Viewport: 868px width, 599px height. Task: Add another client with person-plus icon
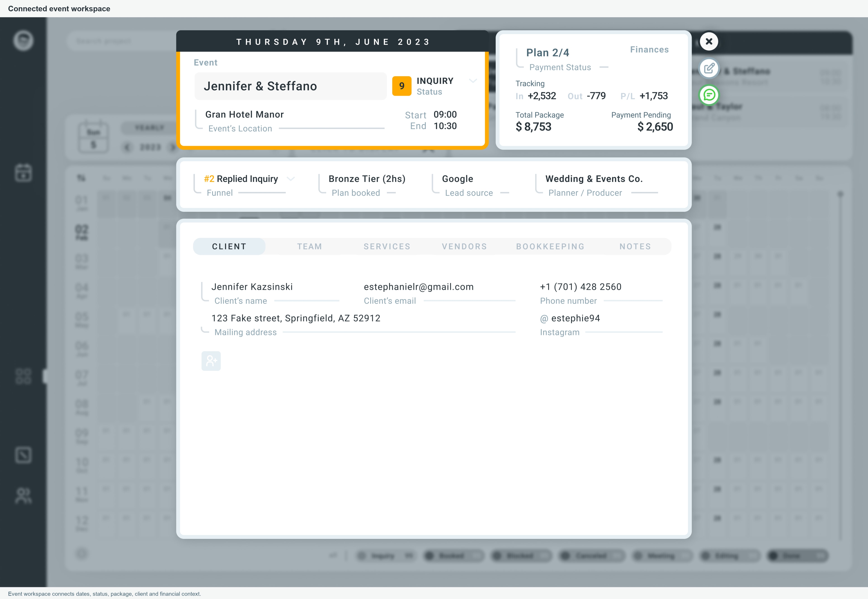[211, 361]
